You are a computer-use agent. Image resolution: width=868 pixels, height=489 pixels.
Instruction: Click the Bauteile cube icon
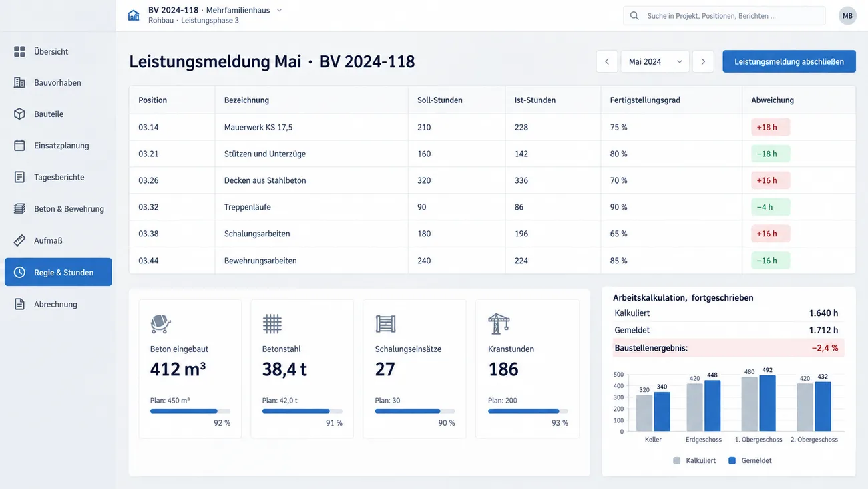(x=19, y=114)
